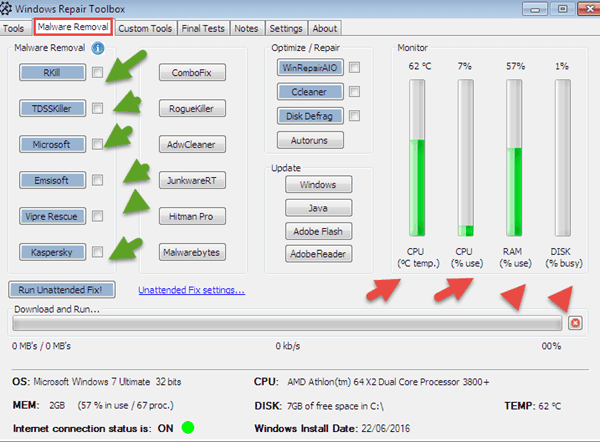Click the Windows update button
The image size is (600, 442).
pos(318,184)
